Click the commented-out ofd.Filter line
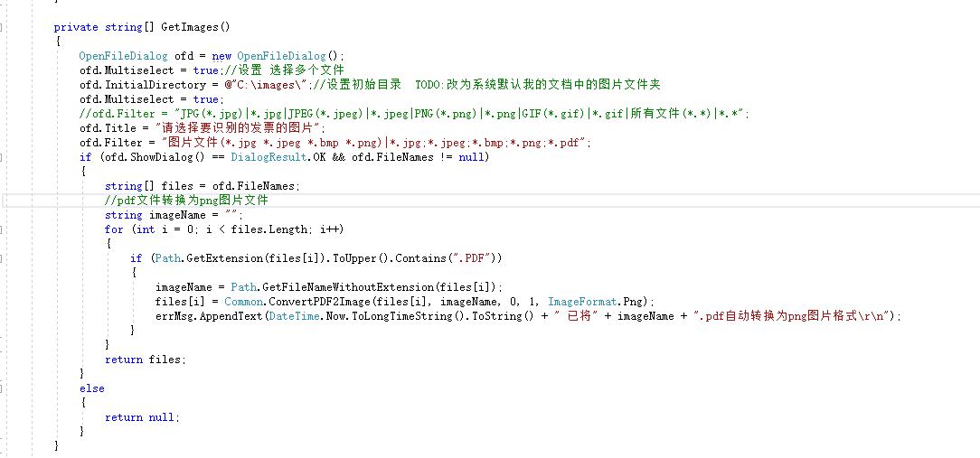This screenshot has width=980, height=458. tap(414, 114)
